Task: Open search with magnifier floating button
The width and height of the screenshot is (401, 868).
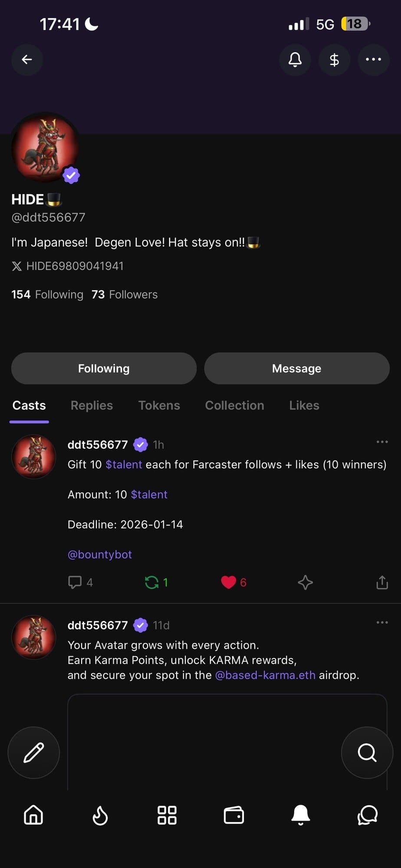Action: tap(367, 753)
